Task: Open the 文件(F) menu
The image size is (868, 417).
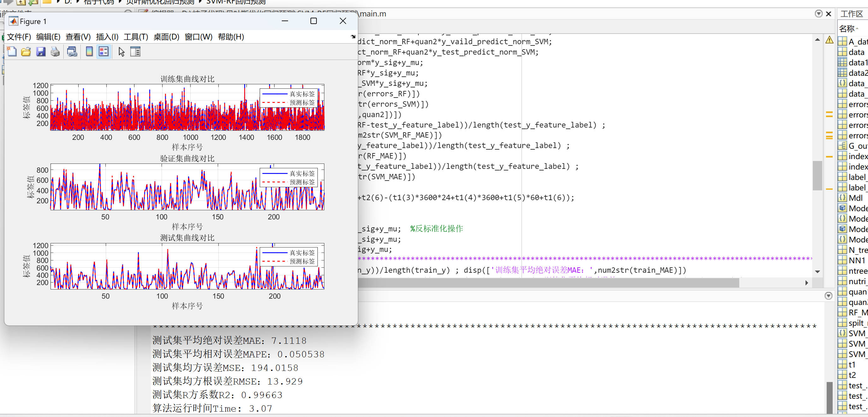Action: click(x=19, y=37)
